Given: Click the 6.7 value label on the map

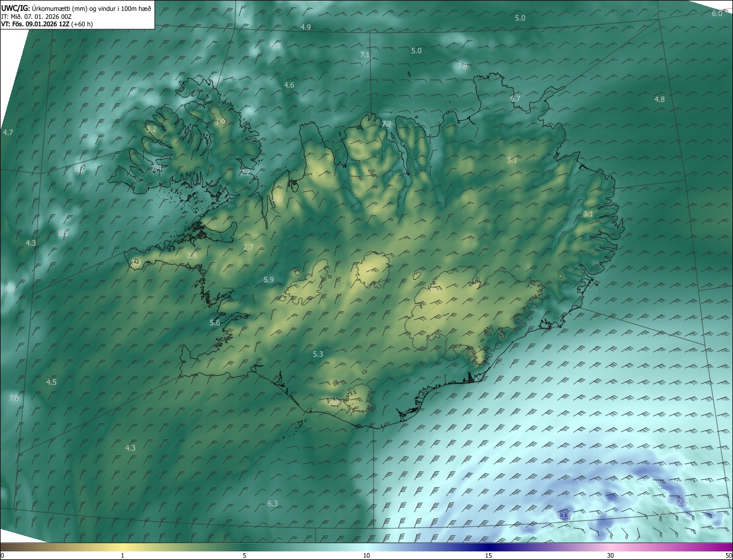Looking at the screenshot, I should [x=515, y=98].
